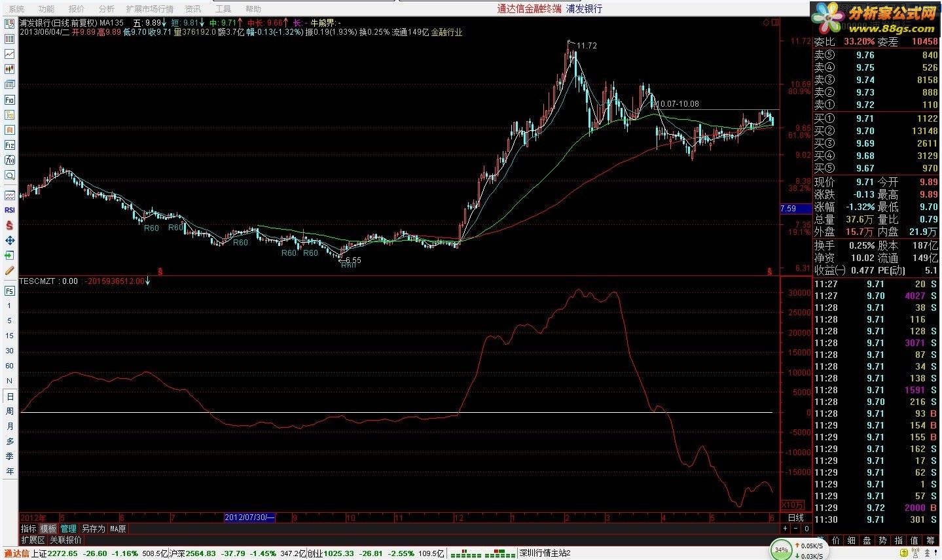The image size is (942, 560).
Task: Select the 多 multi-period option
Action: point(10,442)
